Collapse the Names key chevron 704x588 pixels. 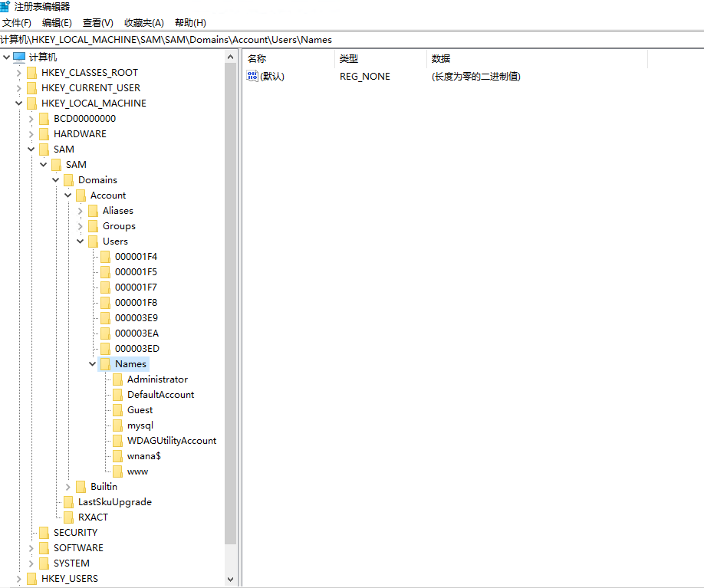tap(93, 364)
